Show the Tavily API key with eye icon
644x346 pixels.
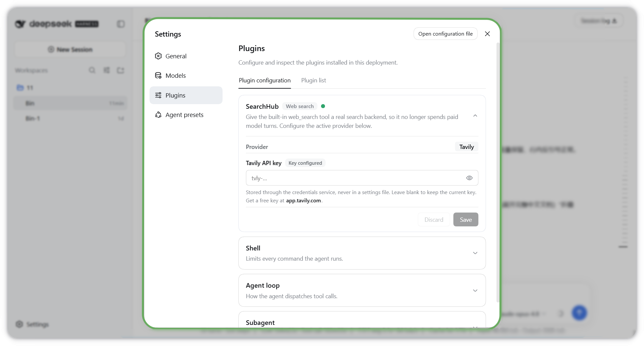pyautogui.click(x=470, y=178)
